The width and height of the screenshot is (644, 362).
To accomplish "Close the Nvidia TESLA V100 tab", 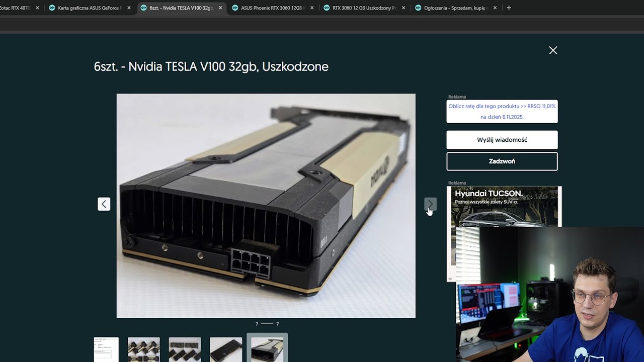I will [220, 8].
